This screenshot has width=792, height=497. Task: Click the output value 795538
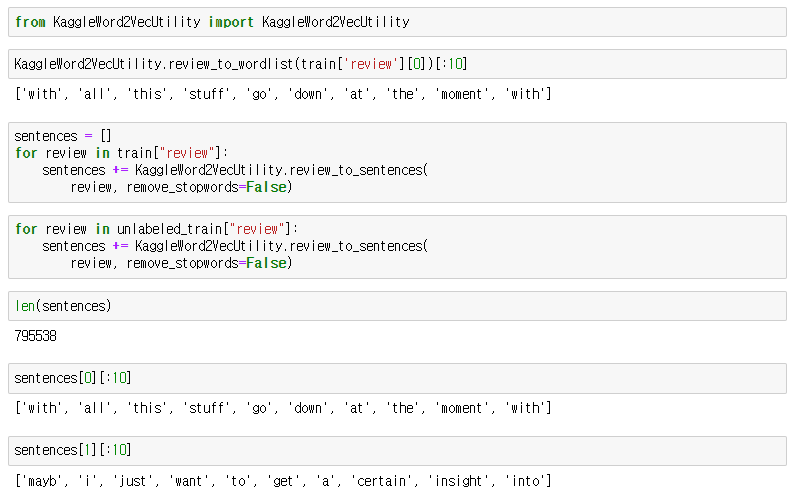pyautogui.click(x=35, y=336)
